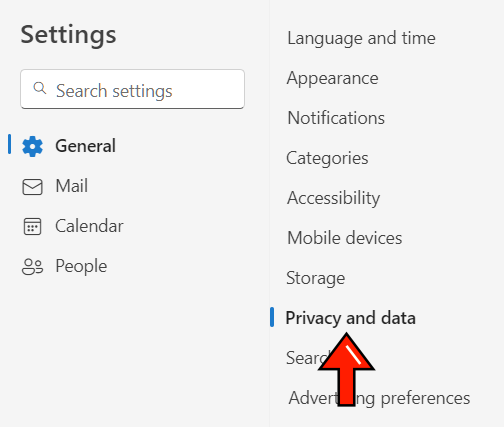
Task: Click the People contacts icon
Action: [32, 267]
